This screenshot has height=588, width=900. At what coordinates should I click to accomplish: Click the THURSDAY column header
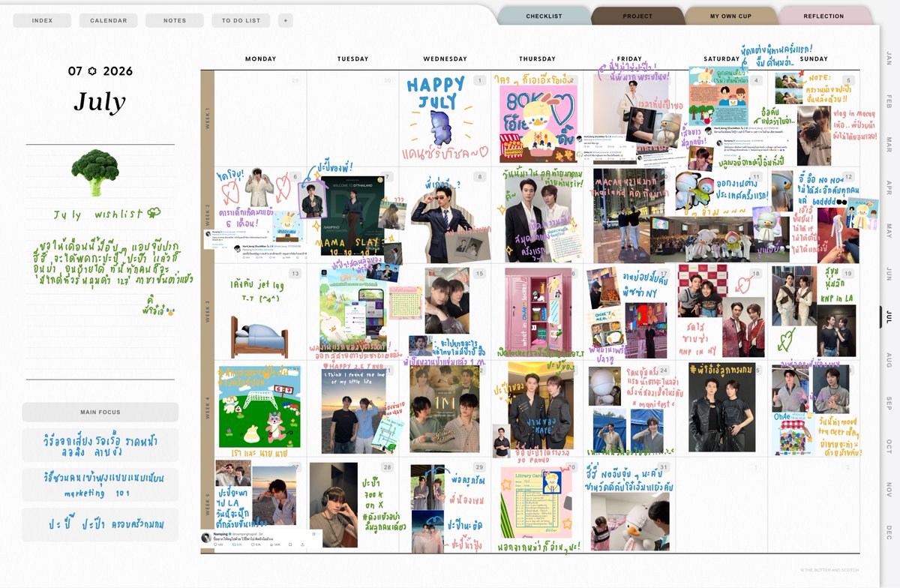click(x=538, y=58)
